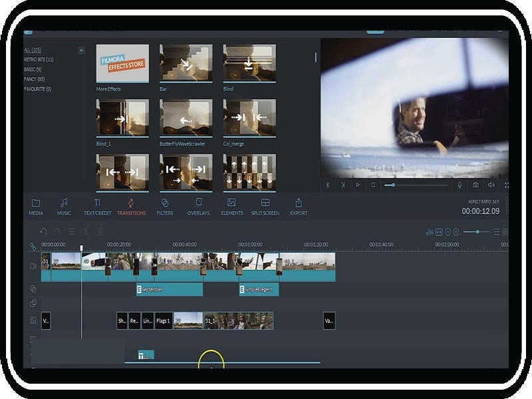Click the preview progress slider
The height and width of the screenshot is (399, 532).
click(x=416, y=186)
